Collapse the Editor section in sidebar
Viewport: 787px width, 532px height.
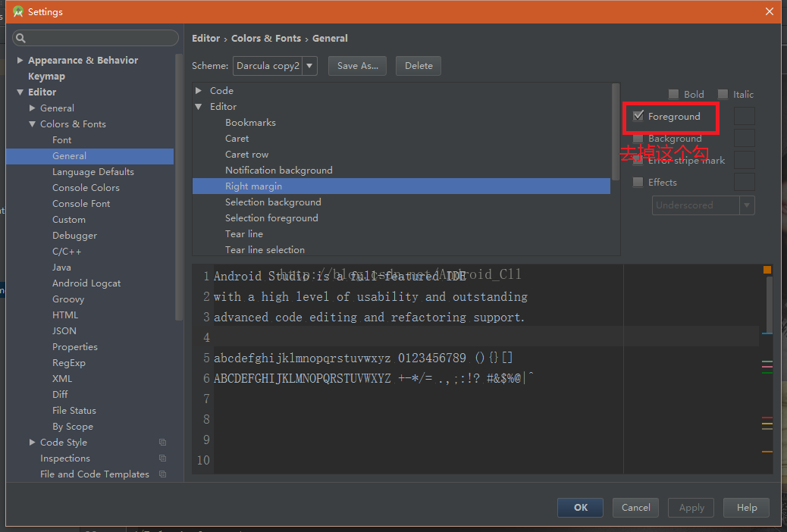tap(20, 92)
